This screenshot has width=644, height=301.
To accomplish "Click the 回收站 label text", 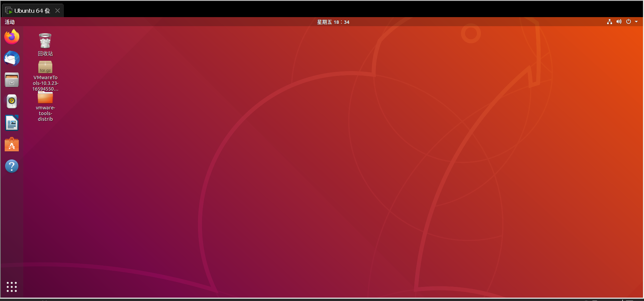I will [45, 54].
